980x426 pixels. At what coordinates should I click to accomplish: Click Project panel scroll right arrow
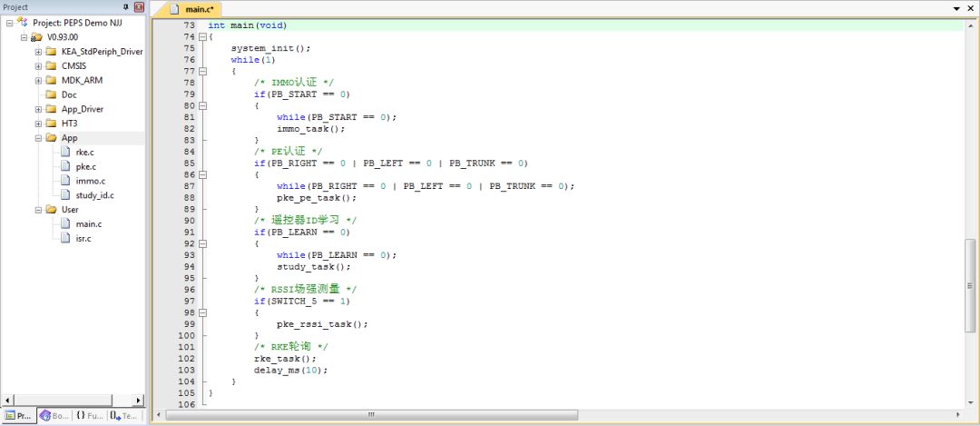click(x=138, y=401)
